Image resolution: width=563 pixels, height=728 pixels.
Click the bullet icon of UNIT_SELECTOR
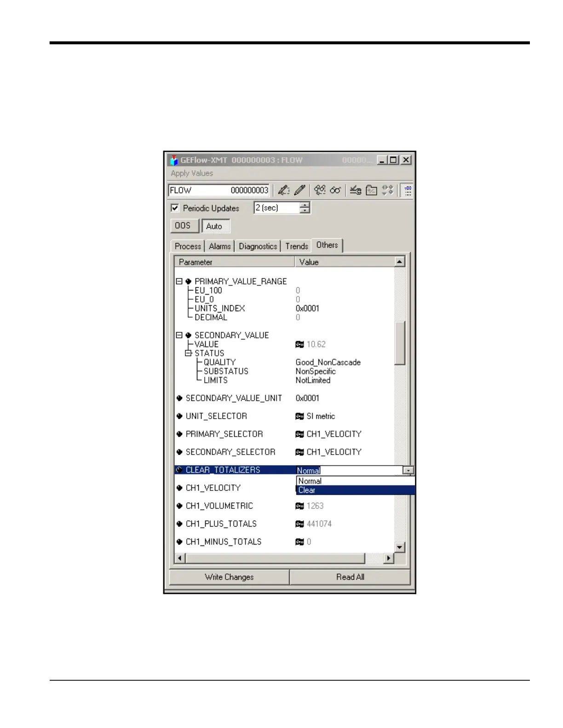pyautogui.click(x=179, y=416)
